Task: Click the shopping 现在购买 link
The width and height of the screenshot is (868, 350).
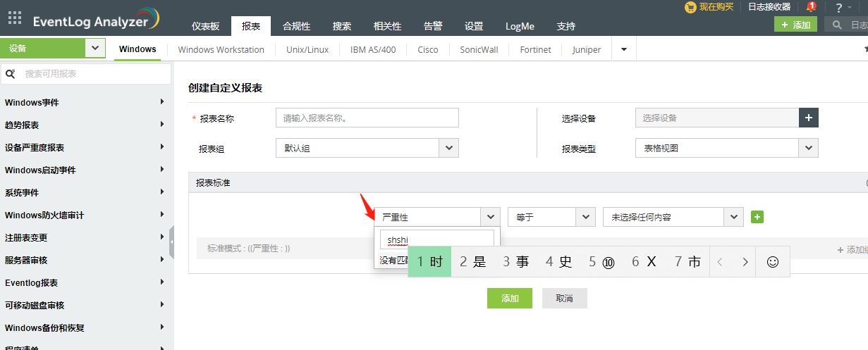Action: (709, 7)
